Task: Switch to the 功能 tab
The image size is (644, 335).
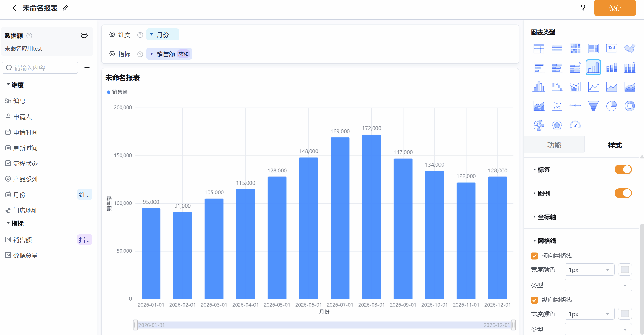Action: point(554,145)
